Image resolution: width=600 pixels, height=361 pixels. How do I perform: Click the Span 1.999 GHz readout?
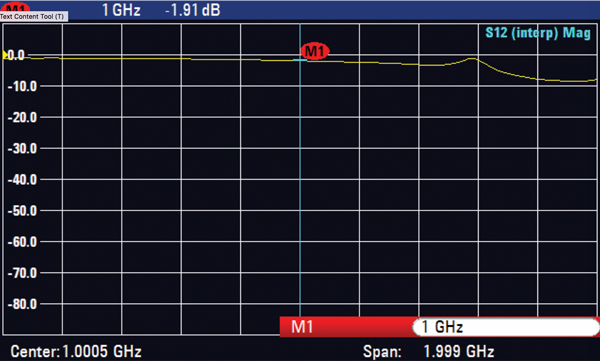[x=429, y=351]
